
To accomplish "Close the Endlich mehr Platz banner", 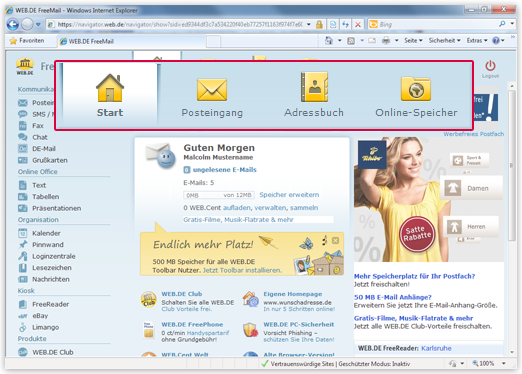I will [336, 240].
